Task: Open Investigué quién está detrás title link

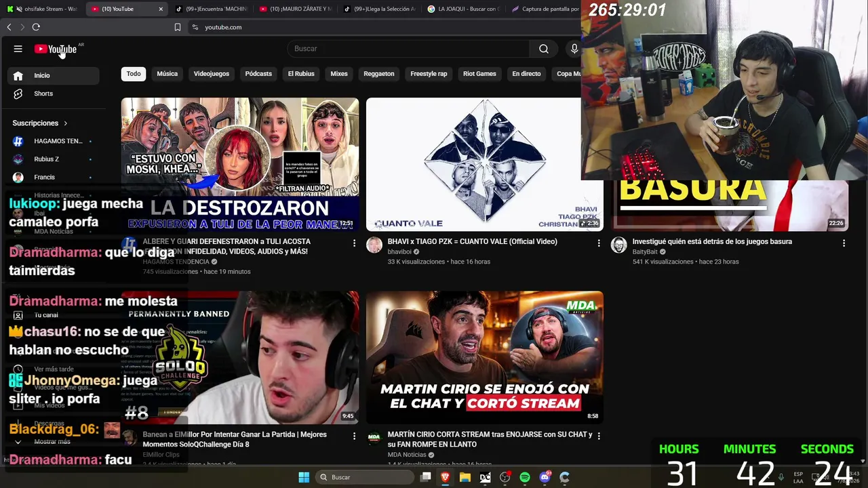Action: tap(712, 241)
